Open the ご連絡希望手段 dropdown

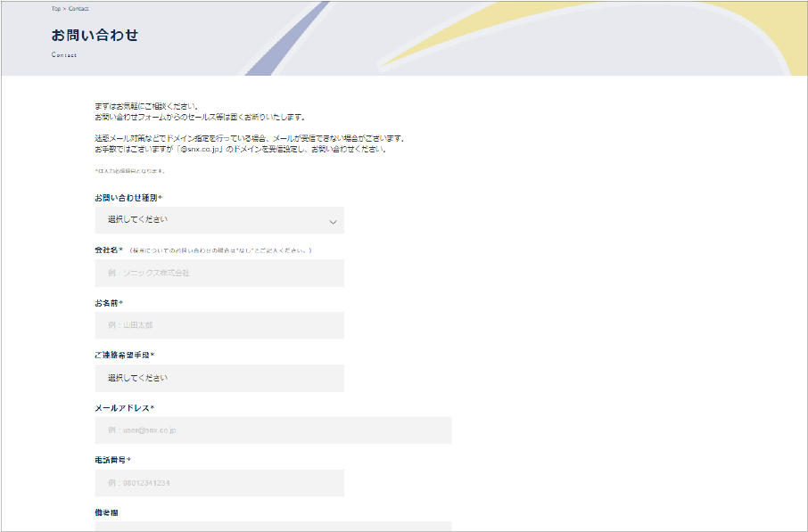pos(219,378)
